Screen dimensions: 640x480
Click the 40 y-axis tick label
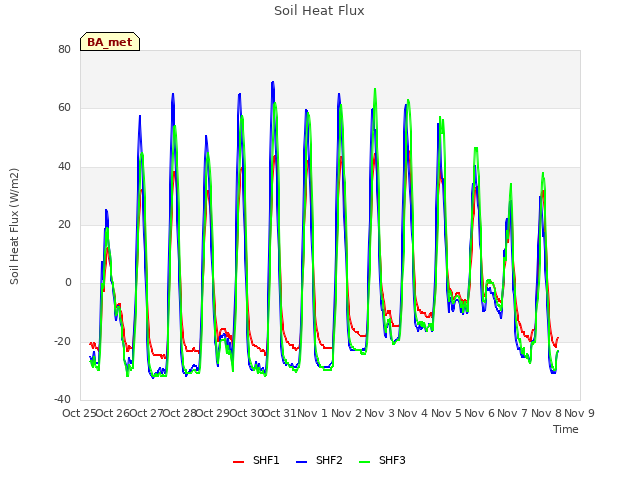64,166
